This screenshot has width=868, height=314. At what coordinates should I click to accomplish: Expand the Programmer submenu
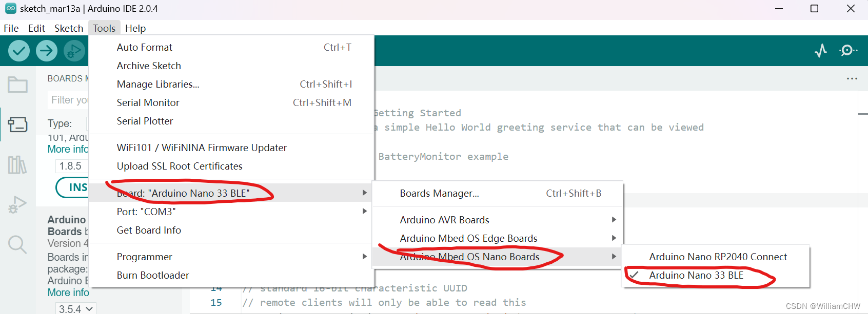tap(231, 257)
